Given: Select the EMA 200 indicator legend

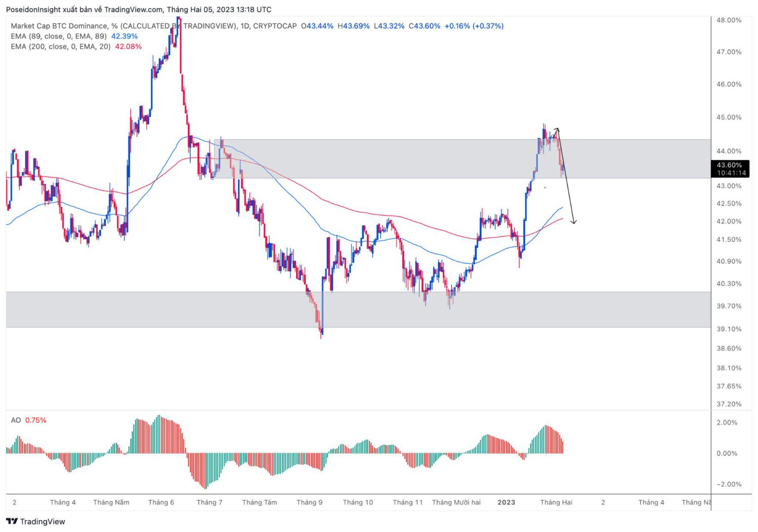Looking at the screenshot, I should 60,46.
